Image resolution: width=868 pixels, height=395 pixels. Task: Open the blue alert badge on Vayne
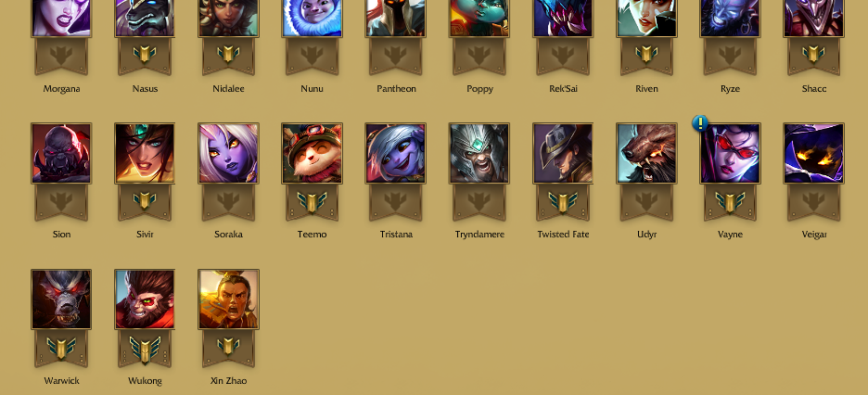700,122
